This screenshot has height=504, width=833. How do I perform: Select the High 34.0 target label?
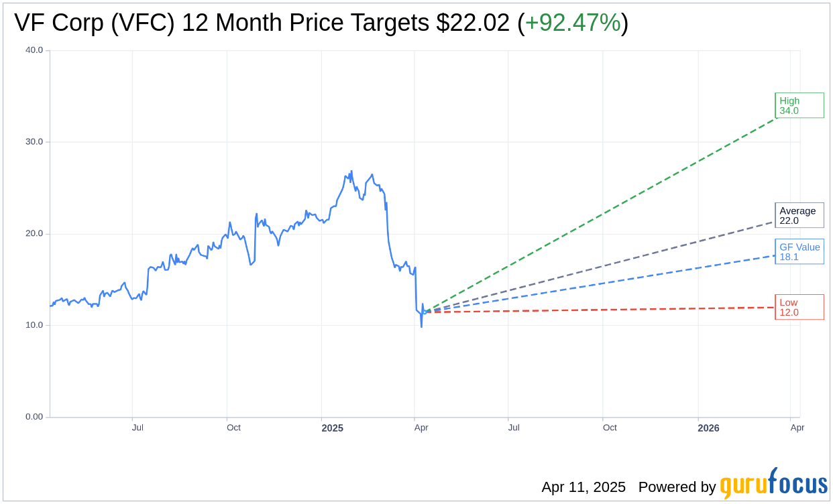tap(799, 105)
